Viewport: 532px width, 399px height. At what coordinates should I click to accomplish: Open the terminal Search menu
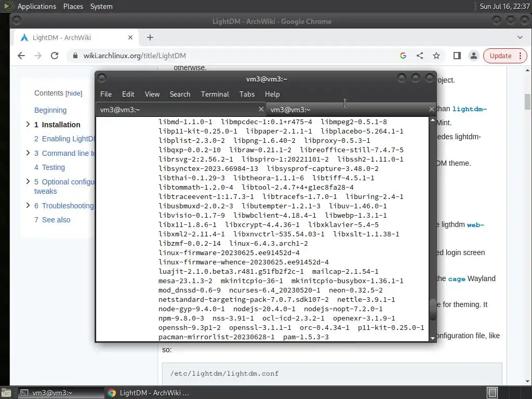click(x=180, y=95)
